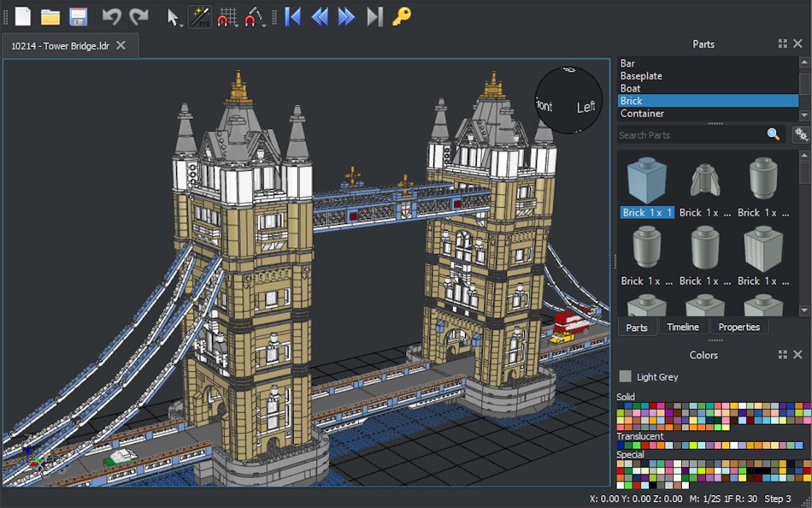Click the red double-decker bus in model
Image resolution: width=812 pixels, height=508 pixels.
click(x=571, y=322)
